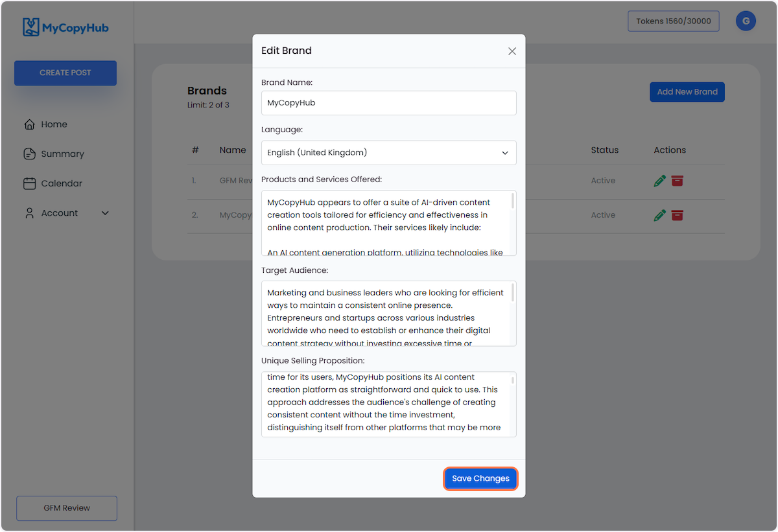Open the Home page
This screenshot has width=778, height=532.
point(54,124)
